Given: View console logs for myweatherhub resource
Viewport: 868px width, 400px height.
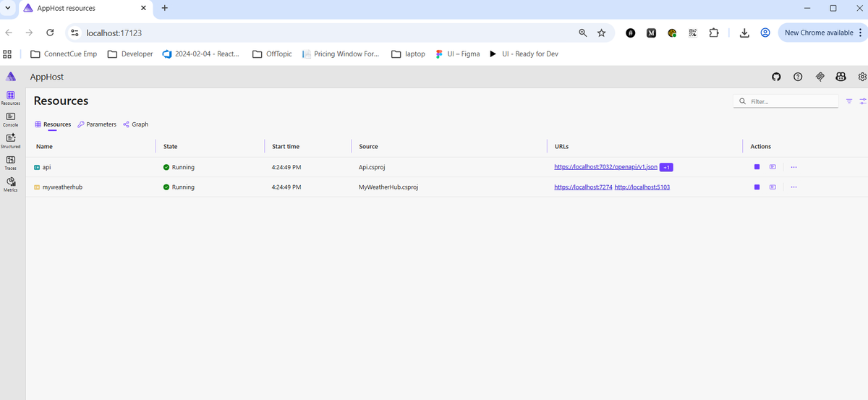Looking at the screenshot, I should pos(773,187).
